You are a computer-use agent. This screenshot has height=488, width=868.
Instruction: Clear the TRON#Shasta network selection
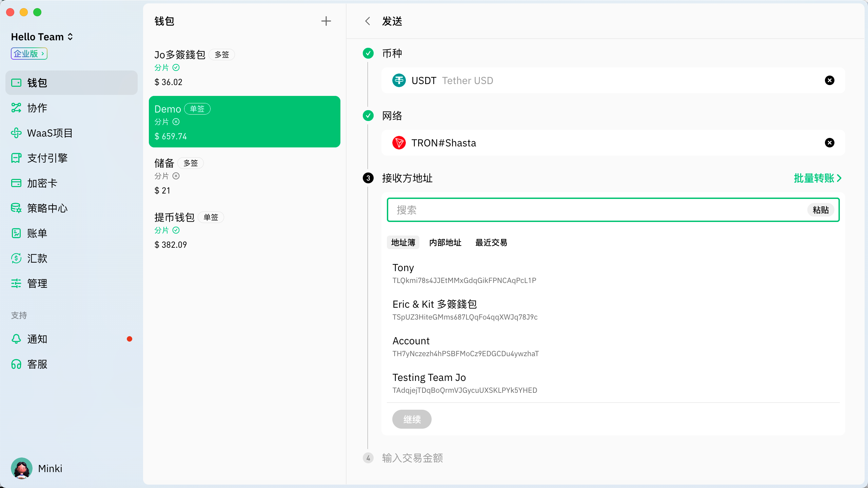click(829, 143)
